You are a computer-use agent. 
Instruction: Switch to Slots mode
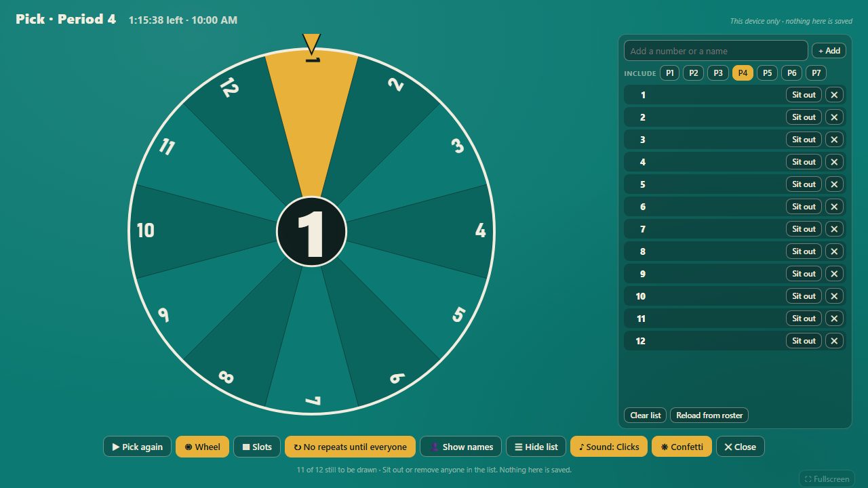click(x=257, y=447)
